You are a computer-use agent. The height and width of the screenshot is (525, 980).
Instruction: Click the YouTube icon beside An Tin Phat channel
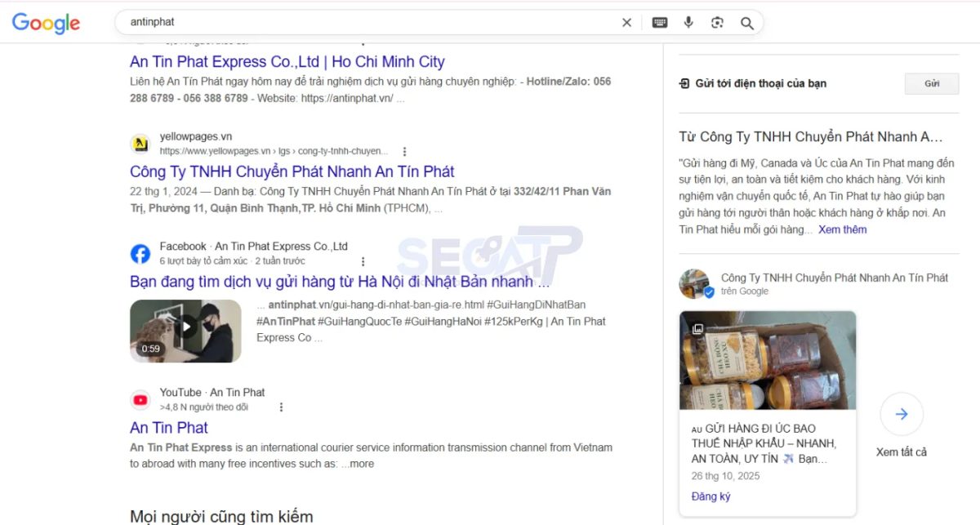point(140,399)
